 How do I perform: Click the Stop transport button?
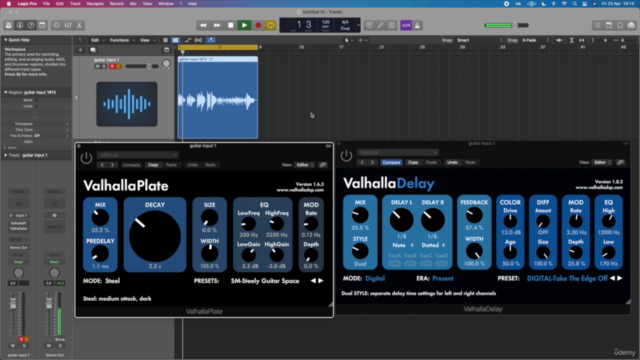click(x=231, y=25)
